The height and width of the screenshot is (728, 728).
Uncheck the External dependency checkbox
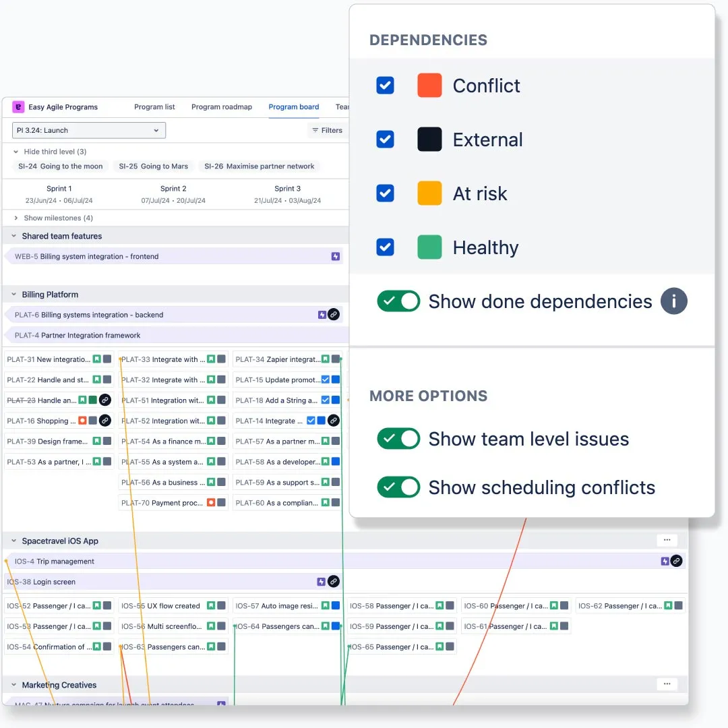(x=386, y=140)
